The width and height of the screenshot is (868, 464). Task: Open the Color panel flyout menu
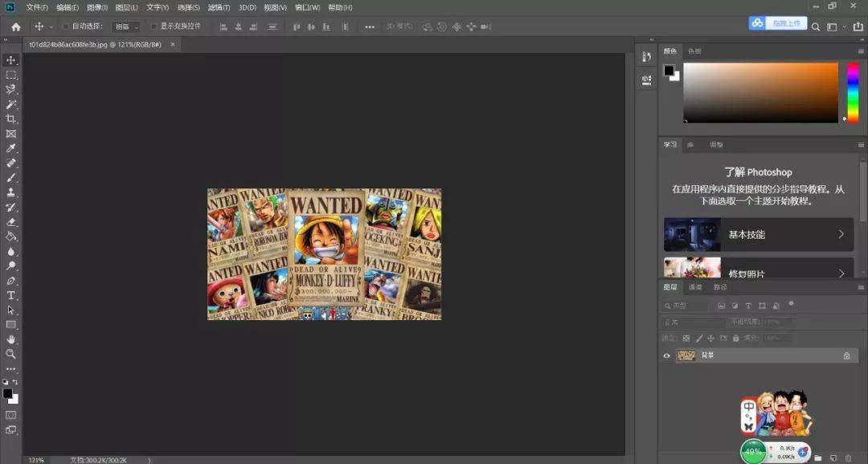click(x=861, y=51)
